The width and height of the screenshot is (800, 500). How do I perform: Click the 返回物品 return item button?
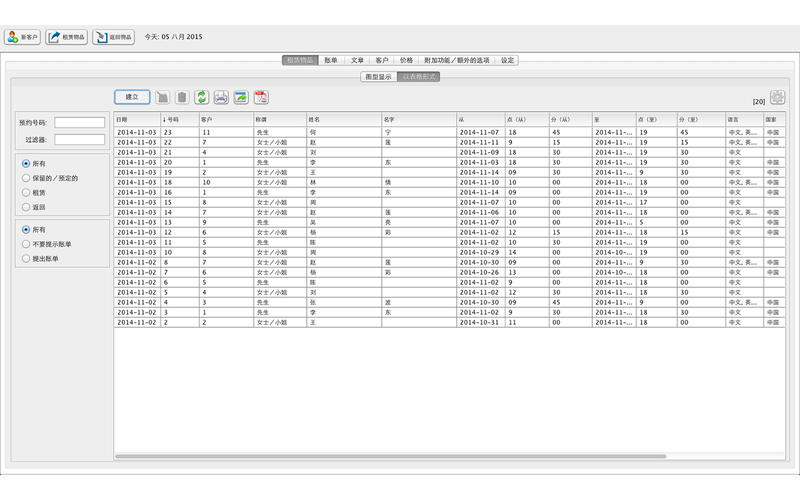[113, 37]
